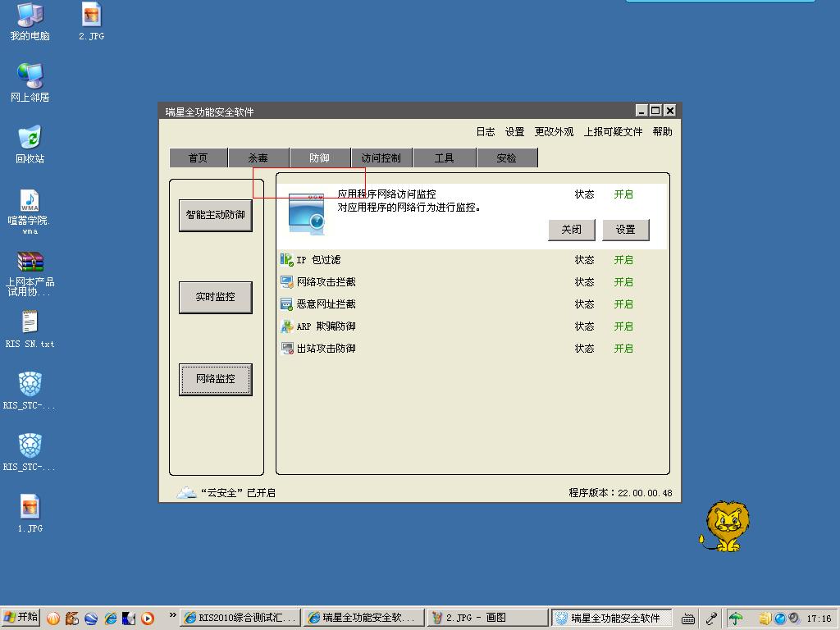Select the WMA audio file icon
840x630 pixels.
coord(30,200)
